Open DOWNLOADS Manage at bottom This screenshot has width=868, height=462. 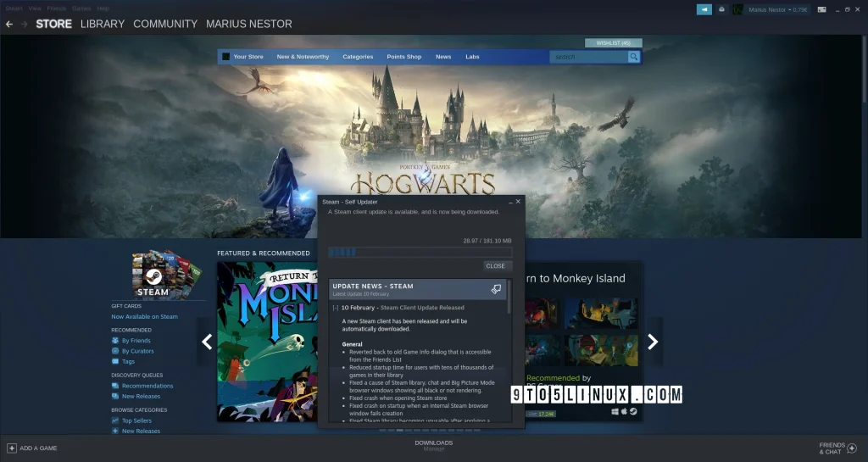click(x=433, y=446)
